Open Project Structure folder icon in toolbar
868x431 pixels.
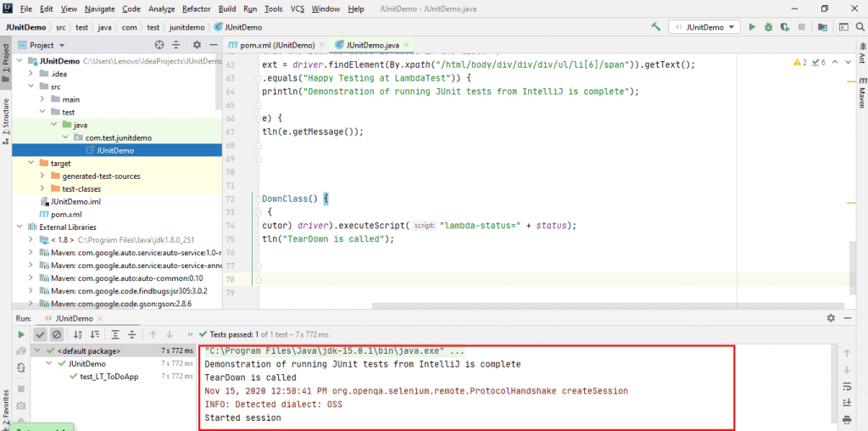pyautogui.click(x=822, y=26)
